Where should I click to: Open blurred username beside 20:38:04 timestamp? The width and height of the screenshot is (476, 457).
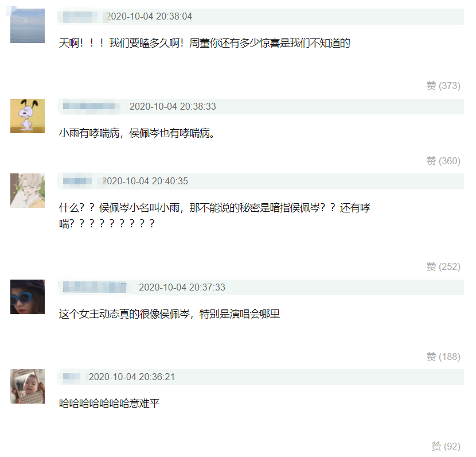[80, 17]
